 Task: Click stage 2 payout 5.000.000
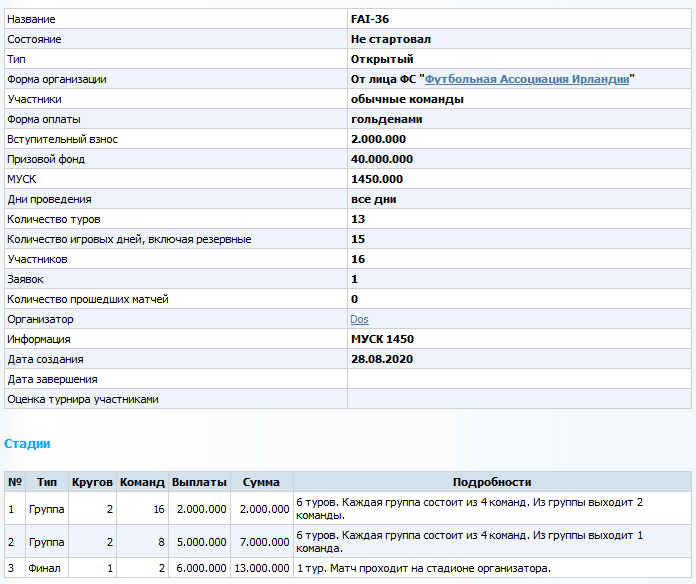tap(202, 542)
